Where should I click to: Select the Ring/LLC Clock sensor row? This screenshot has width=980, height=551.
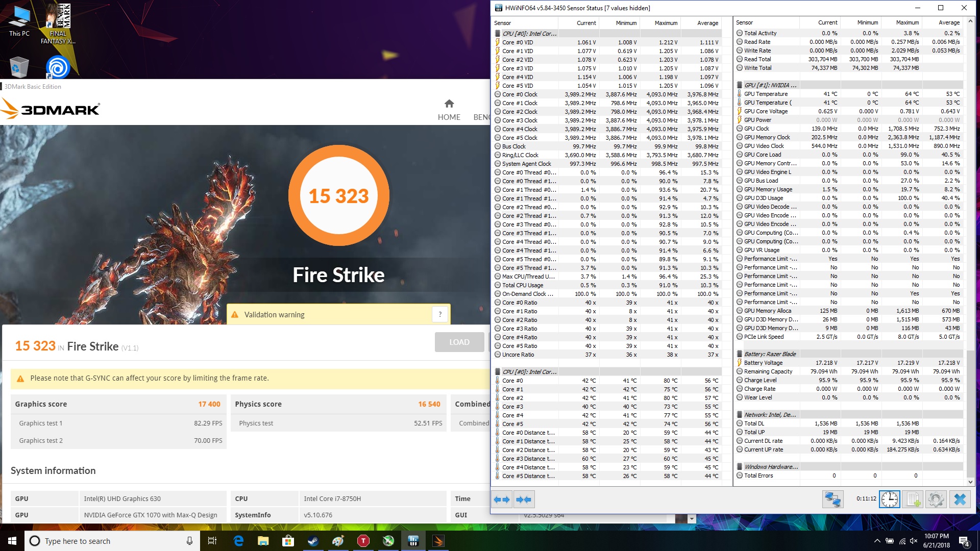click(x=607, y=155)
